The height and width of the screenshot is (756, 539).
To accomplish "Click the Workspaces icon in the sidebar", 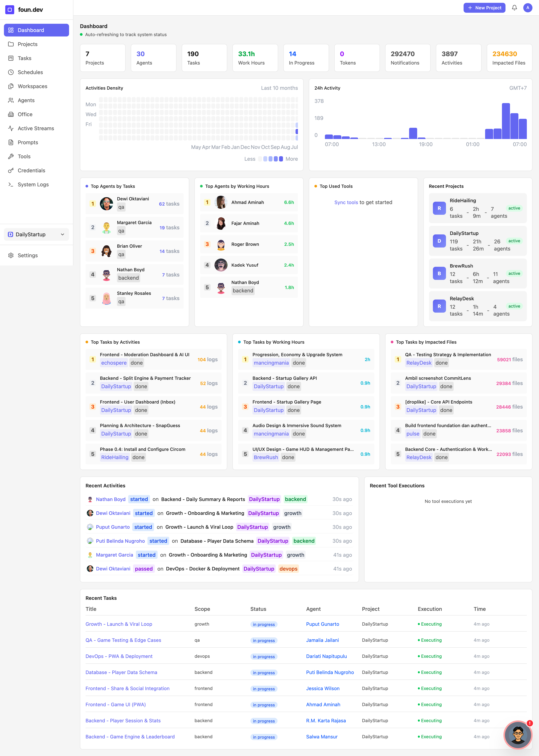I will tap(11, 86).
